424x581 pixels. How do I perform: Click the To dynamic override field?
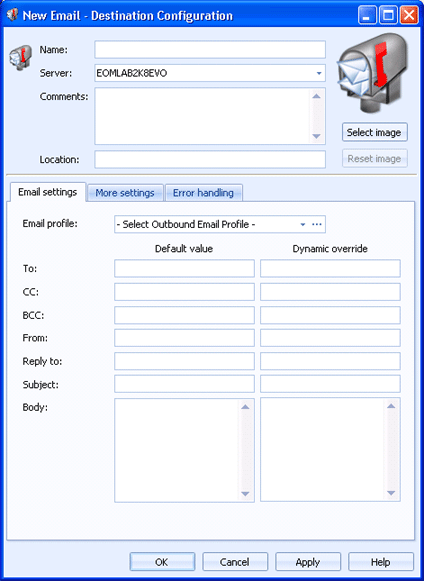tap(330, 268)
